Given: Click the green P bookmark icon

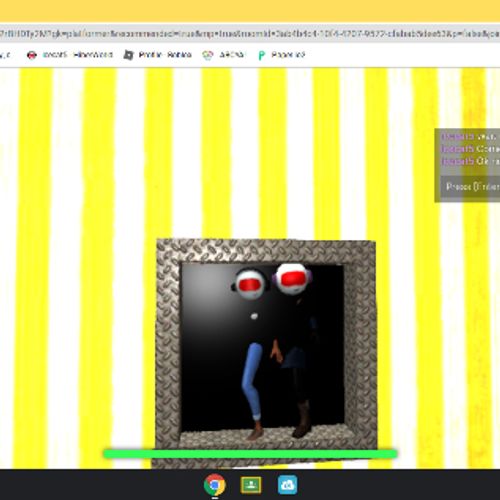Looking at the screenshot, I should click(x=262, y=55).
